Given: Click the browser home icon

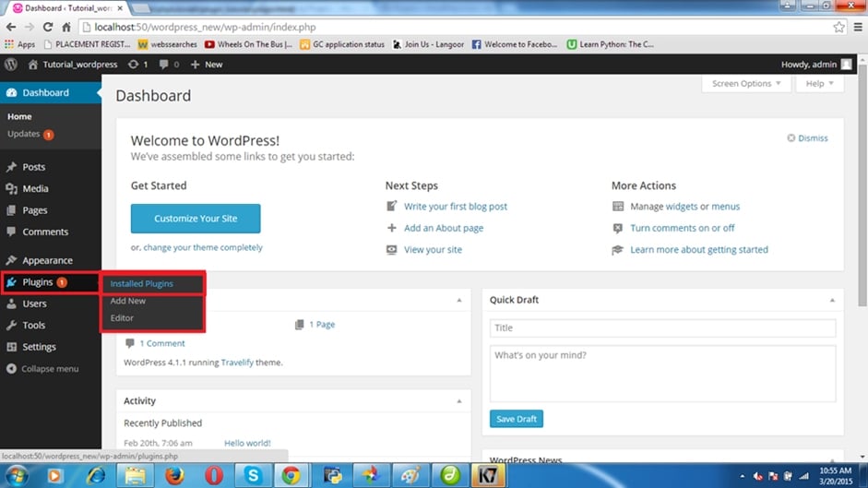Looking at the screenshot, I should pyautogui.click(x=66, y=27).
